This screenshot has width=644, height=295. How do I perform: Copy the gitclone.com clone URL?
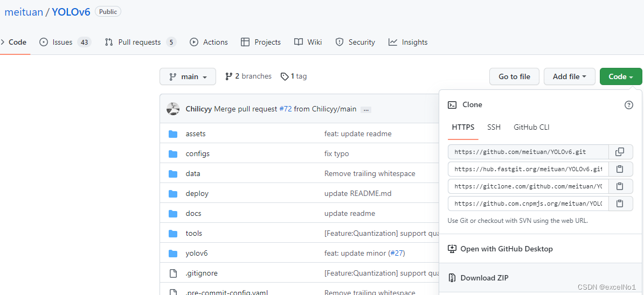tap(620, 186)
